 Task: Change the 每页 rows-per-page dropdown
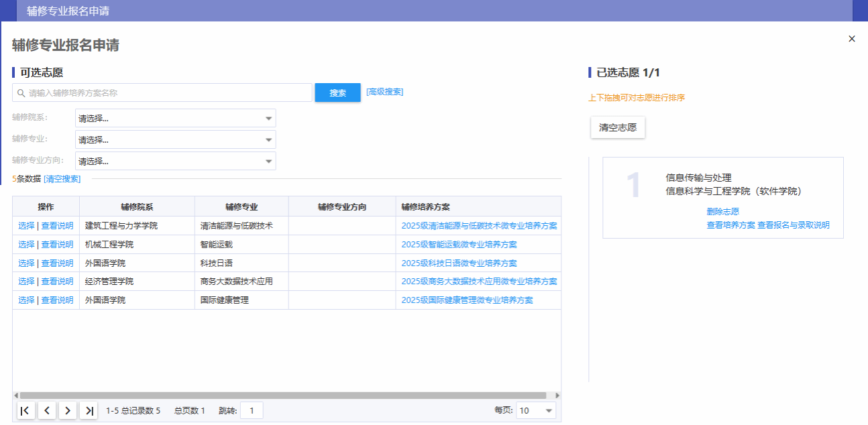(x=535, y=411)
